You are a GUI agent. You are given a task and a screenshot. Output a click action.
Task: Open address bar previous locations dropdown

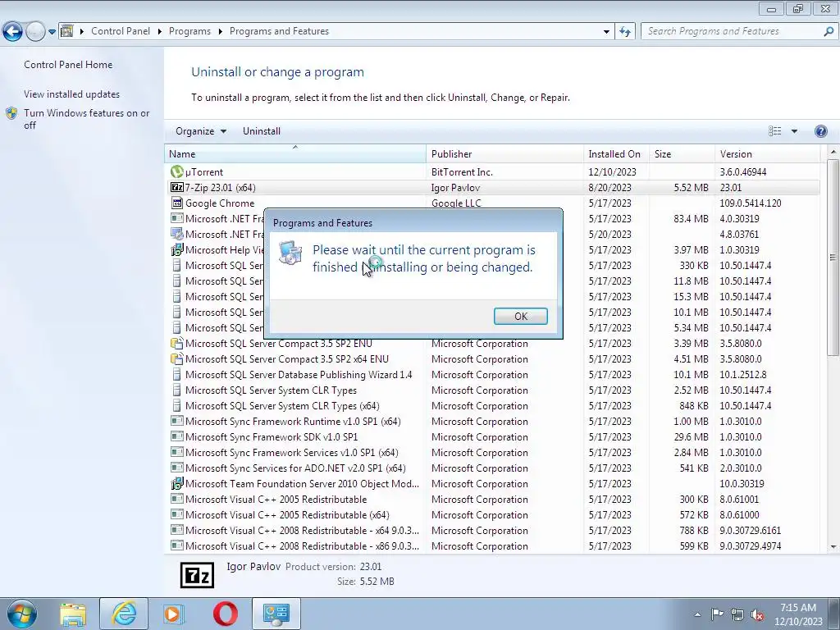(606, 32)
